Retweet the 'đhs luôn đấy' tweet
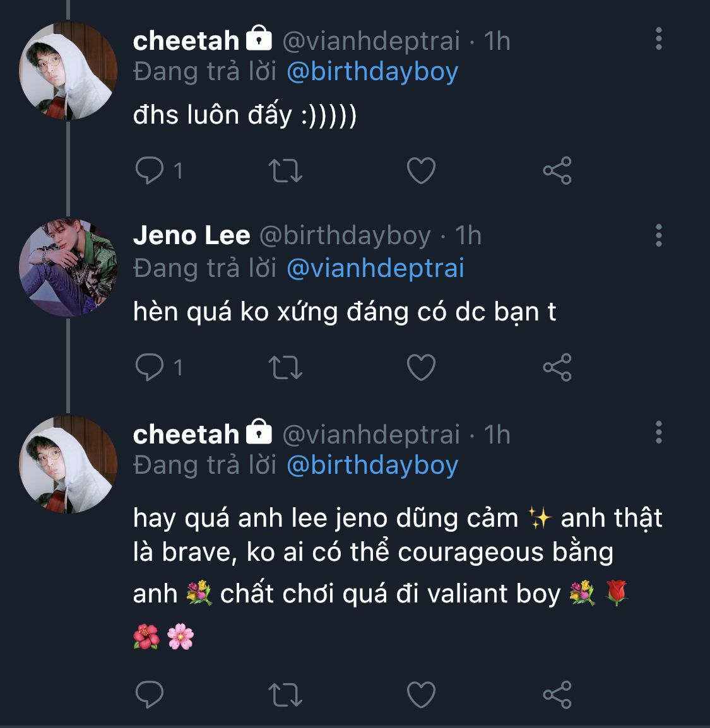The width and height of the screenshot is (710, 728). click(285, 170)
